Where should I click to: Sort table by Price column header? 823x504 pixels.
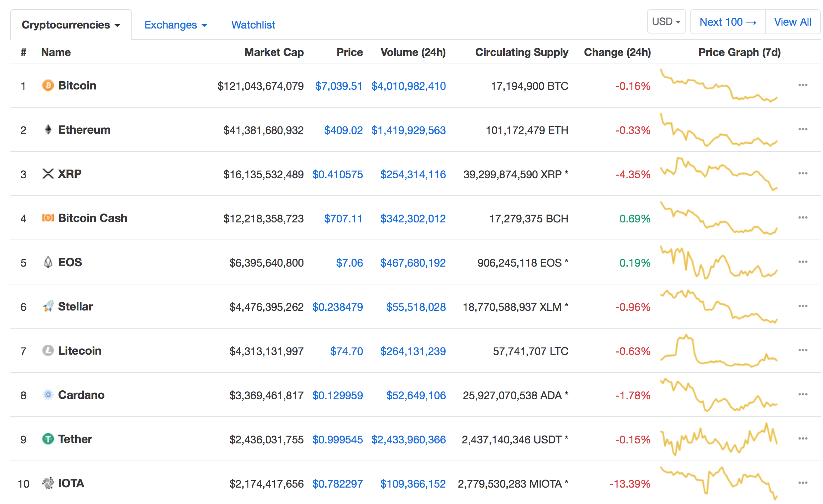coord(349,52)
